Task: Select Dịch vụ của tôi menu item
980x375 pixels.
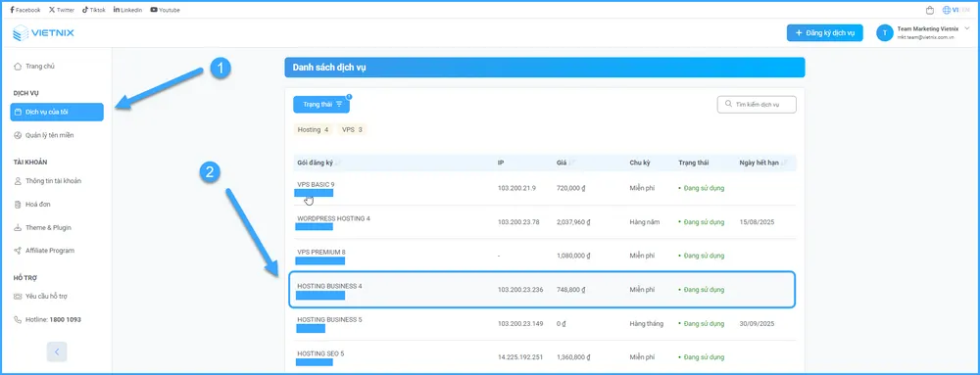Action: (x=57, y=113)
